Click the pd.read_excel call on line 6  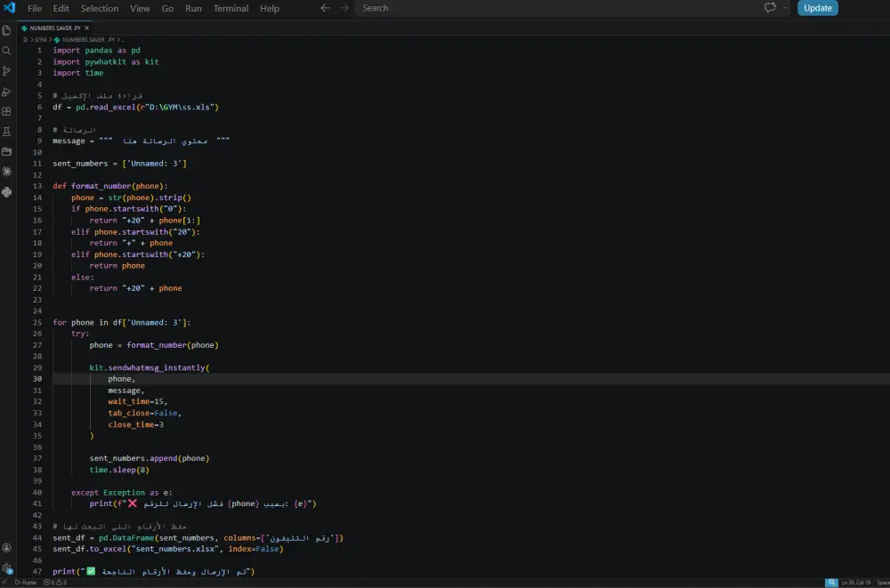pos(147,107)
